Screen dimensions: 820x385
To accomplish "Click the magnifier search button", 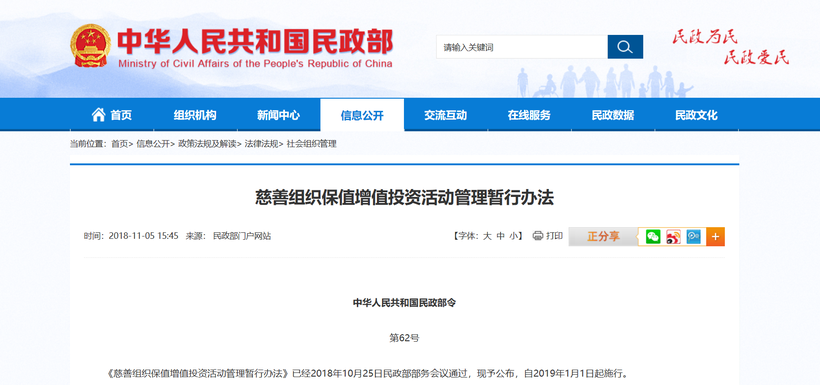I will tap(625, 47).
